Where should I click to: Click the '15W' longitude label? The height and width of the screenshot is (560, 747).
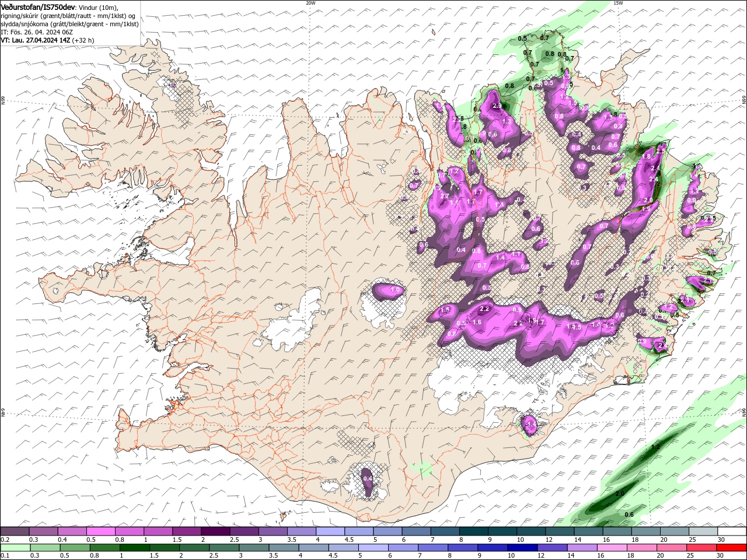[618, 3]
